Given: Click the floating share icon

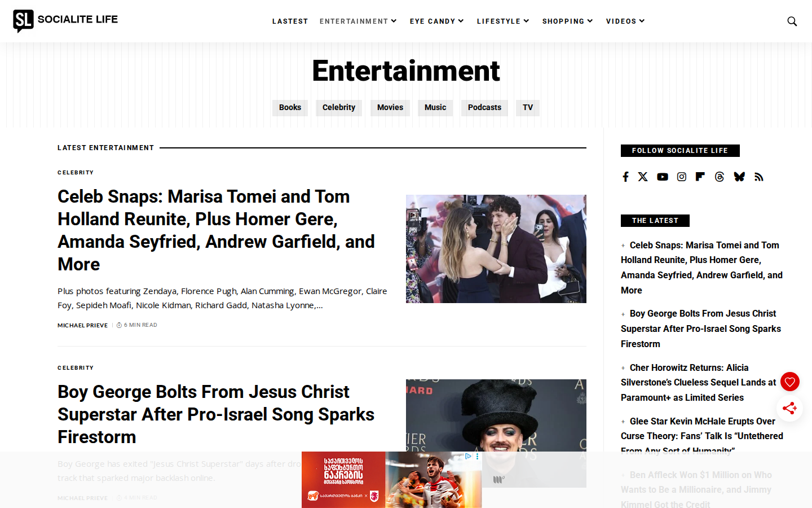Looking at the screenshot, I should [789, 408].
